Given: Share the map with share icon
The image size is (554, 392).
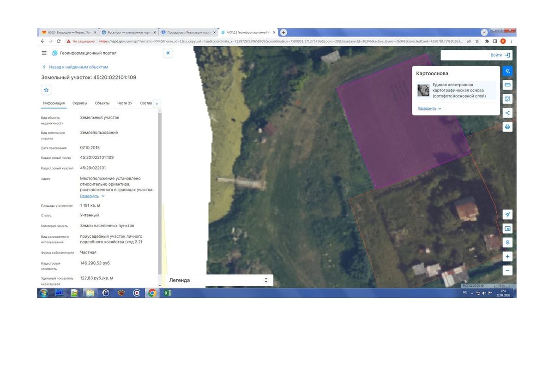Looking at the screenshot, I should coord(508,113).
